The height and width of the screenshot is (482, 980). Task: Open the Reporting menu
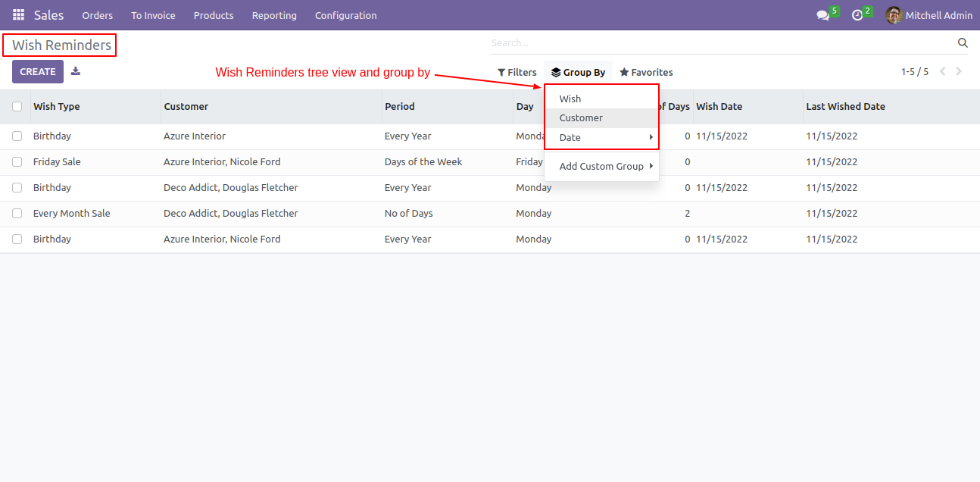[x=274, y=15]
